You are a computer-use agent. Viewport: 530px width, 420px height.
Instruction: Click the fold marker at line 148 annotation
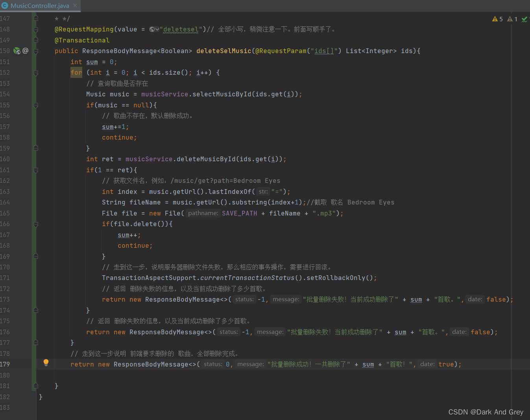point(36,29)
